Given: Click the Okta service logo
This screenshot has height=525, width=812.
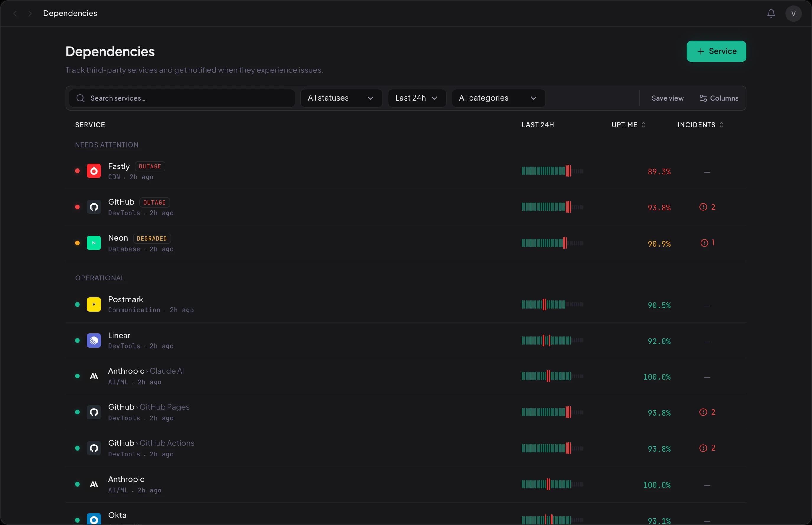Looking at the screenshot, I should [x=94, y=518].
